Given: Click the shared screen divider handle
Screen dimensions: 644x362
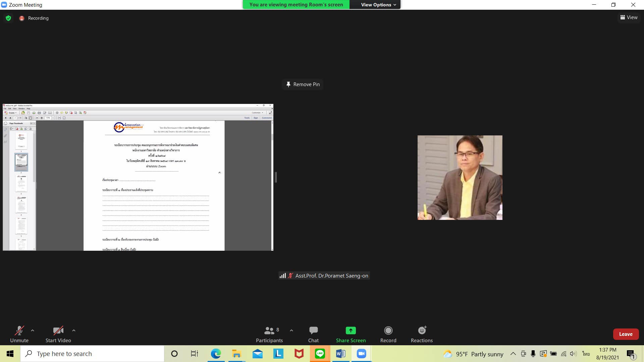Looking at the screenshot, I should 276,177.
